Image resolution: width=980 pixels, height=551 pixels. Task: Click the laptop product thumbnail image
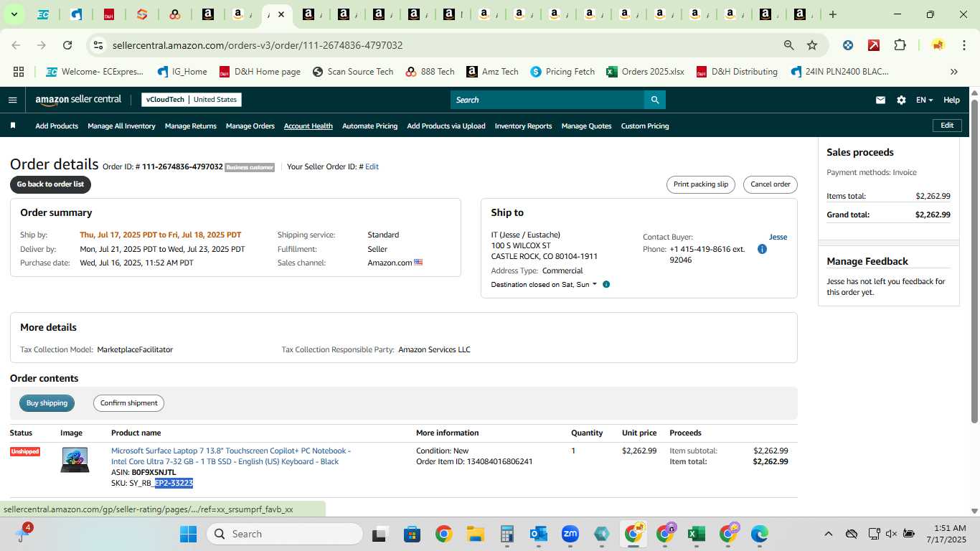pos(75,460)
